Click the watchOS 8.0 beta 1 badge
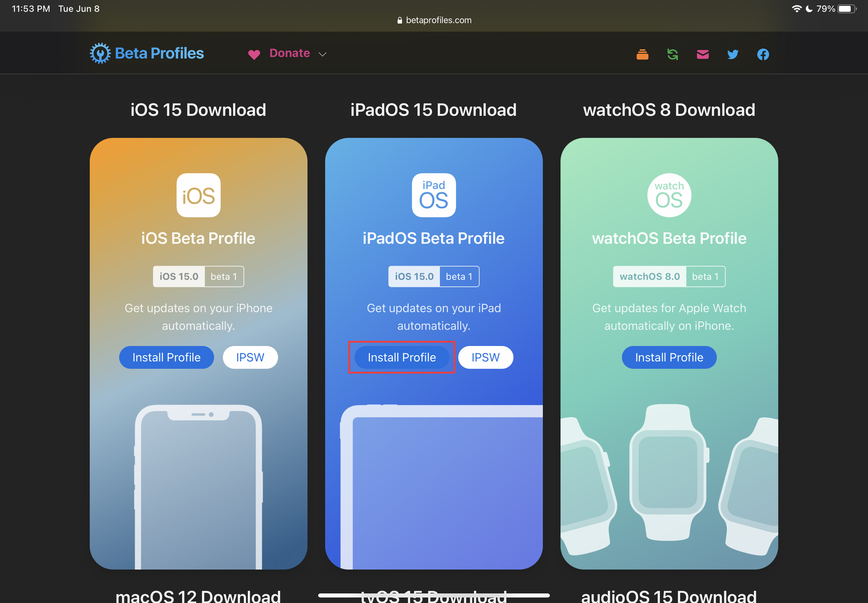 coord(669,276)
